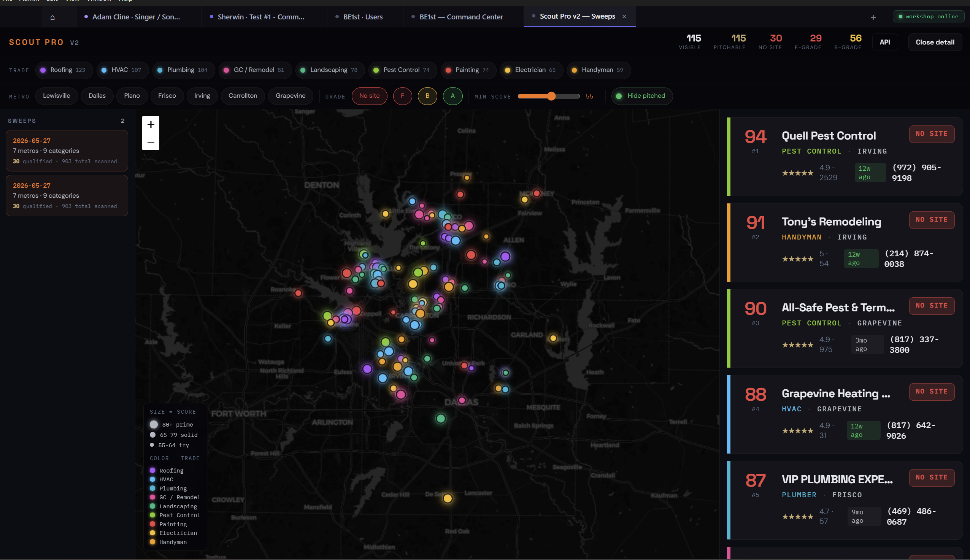This screenshot has width=970, height=560.
Task: Switch to Adam Cline Singer tab
Action: [x=139, y=17]
